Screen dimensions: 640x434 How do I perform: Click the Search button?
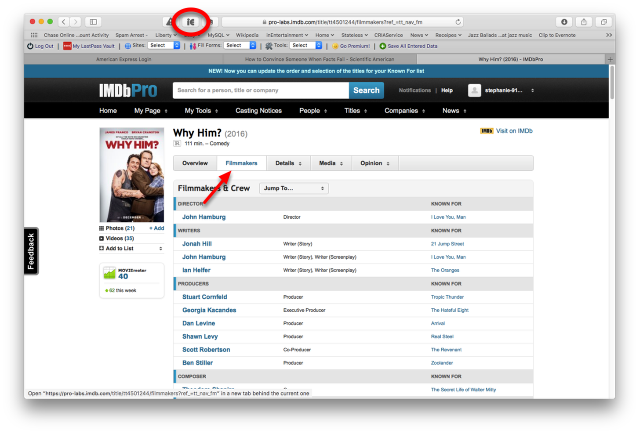coord(366,91)
